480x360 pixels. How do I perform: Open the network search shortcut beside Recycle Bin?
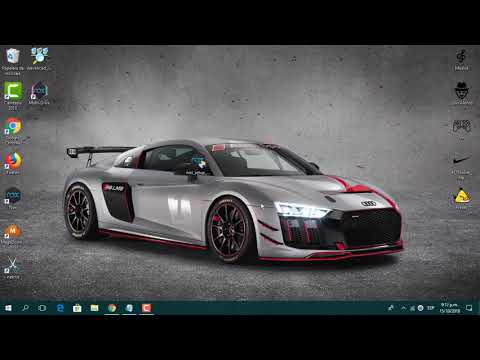click(x=39, y=59)
